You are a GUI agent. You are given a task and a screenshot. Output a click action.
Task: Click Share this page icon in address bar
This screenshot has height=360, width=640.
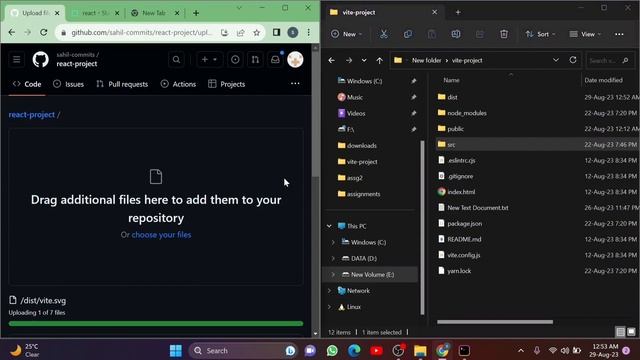[240, 32]
